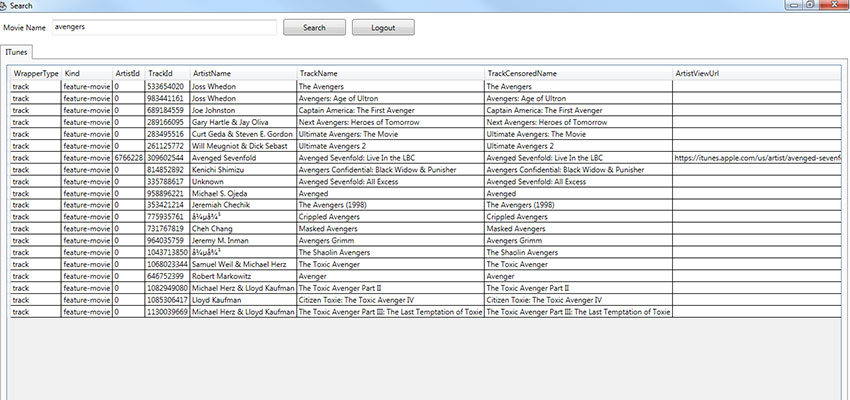Select ArtistName cell 'Jeremiah Chechik'
This screenshot has height=400, width=850.
point(243,205)
